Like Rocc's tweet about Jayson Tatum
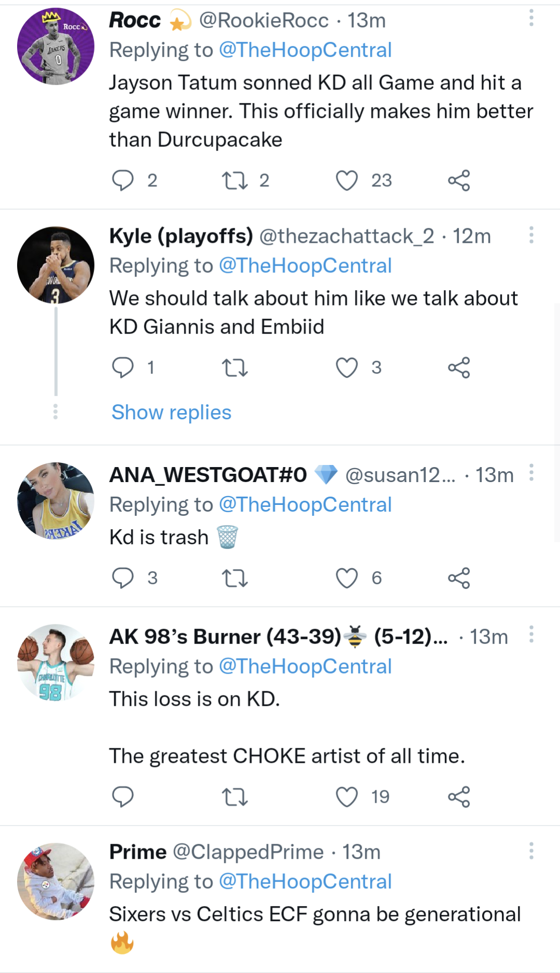 347,181
